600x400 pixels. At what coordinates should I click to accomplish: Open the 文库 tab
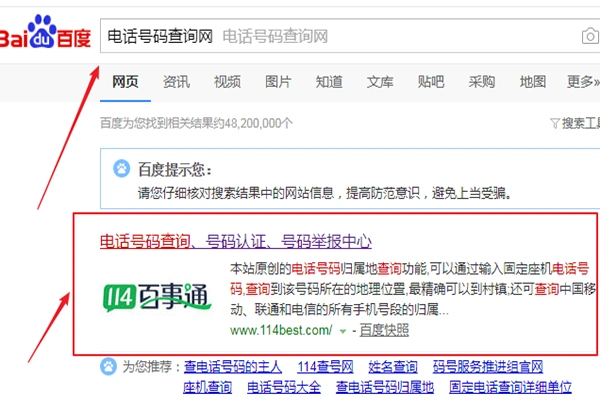coord(380,82)
